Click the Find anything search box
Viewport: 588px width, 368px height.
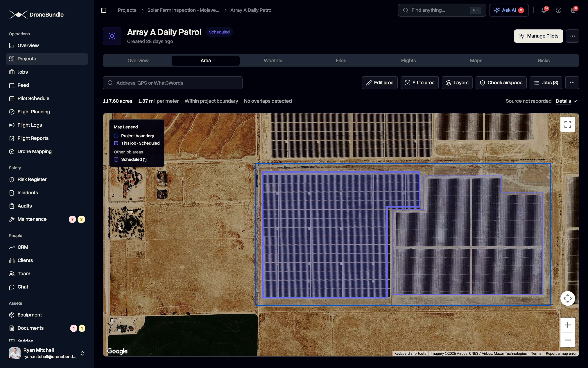click(x=442, y=10)
